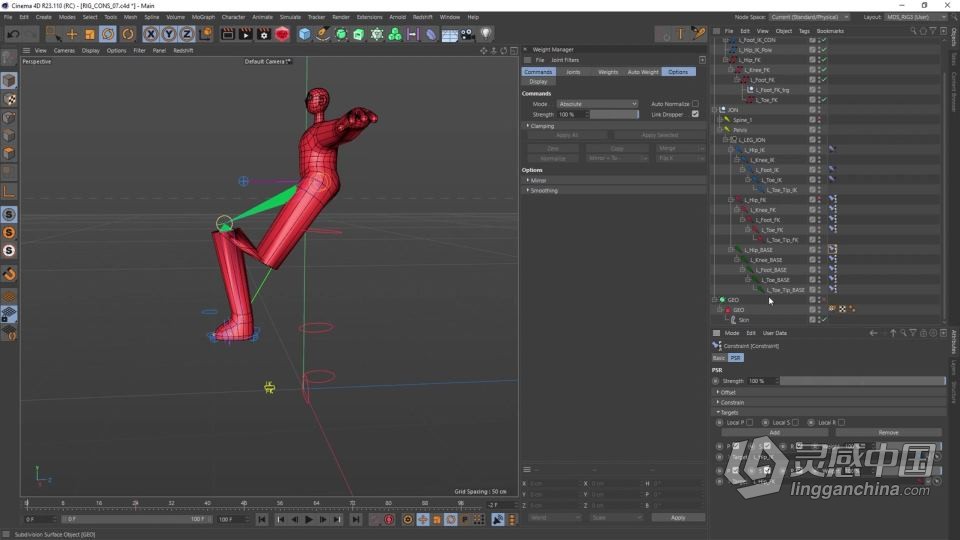Collapse L_LEG_JOIN hierarchy
Screen dimensions: 960x540
click(x=726, y=140)
